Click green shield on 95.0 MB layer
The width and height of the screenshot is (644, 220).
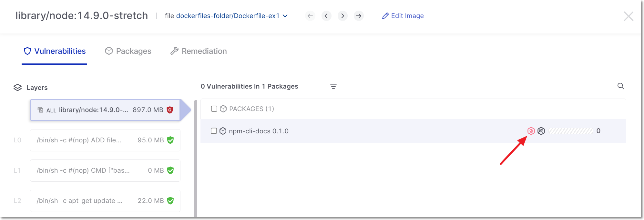coord(170,140)
